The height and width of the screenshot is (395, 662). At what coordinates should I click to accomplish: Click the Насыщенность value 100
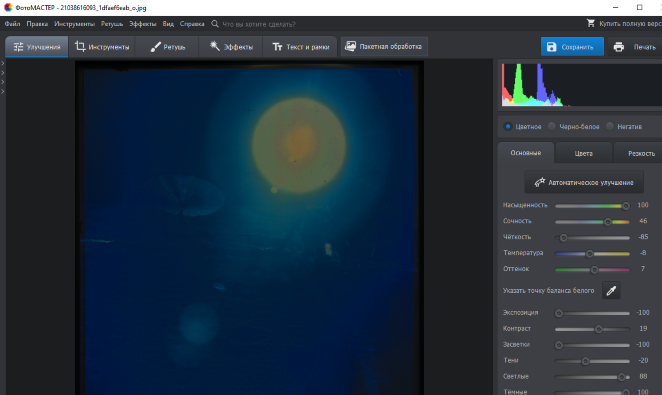point(643,205)
